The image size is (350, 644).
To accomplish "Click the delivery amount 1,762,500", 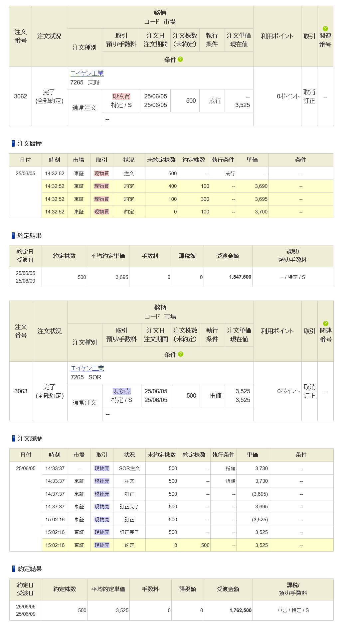I will (241, 610).
